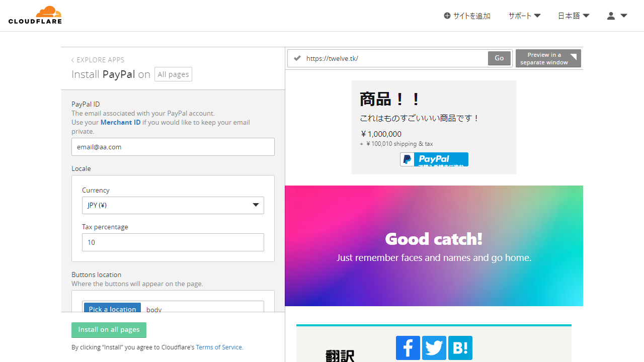This screenshot has width=644, height=362.
Task: Click the plus icon to add site
Action: tap(447, 16)
